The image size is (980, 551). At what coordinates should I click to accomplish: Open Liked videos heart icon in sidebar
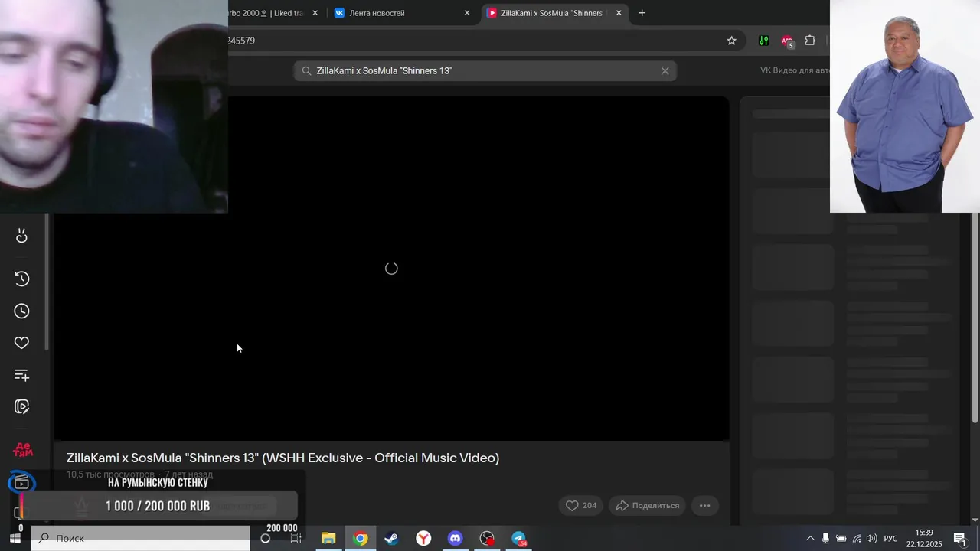click(x=21, y=343)
